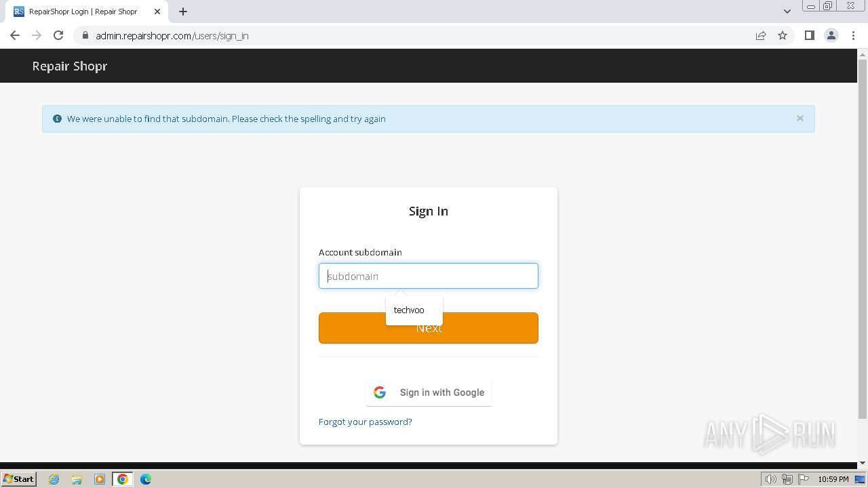Image resolution: width=868 pixels, height=488 pixels.
Task: Dismiss the subdomain error alert
Action: pos(800,118)
